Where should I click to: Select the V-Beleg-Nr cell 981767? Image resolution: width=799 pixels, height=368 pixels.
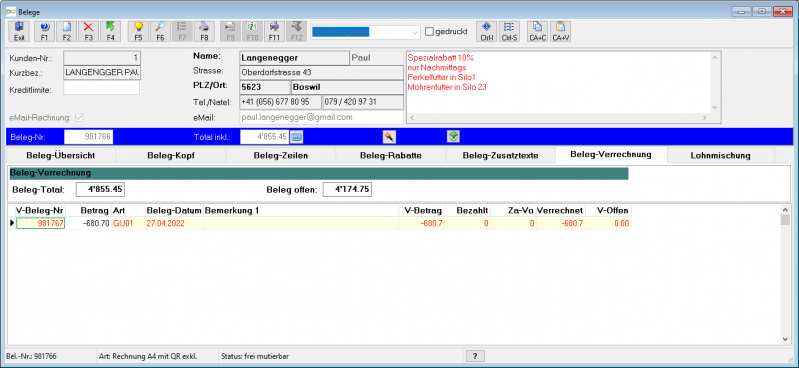pyautogui.click(x=41, y=223)
